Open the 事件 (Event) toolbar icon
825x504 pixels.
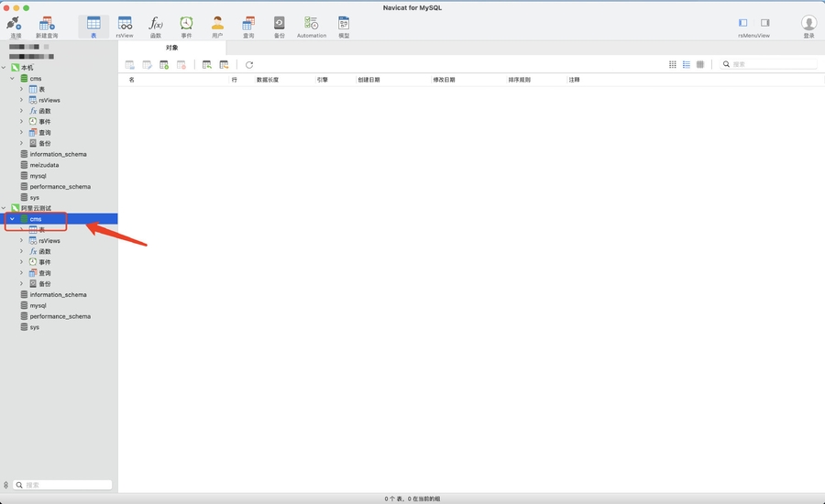(x=186, y=25)
